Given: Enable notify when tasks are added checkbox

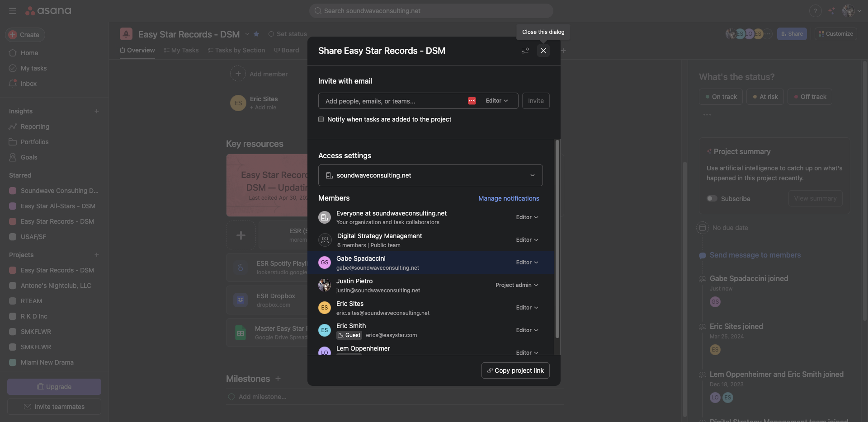Looking at the screenshot, I should click(321, 119).
